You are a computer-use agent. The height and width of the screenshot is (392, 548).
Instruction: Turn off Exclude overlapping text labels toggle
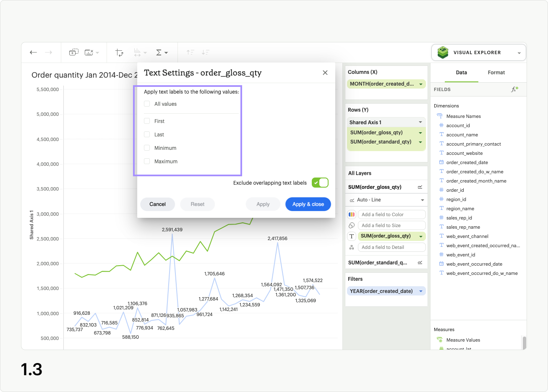pyautogui.click(x=320, y=183)
